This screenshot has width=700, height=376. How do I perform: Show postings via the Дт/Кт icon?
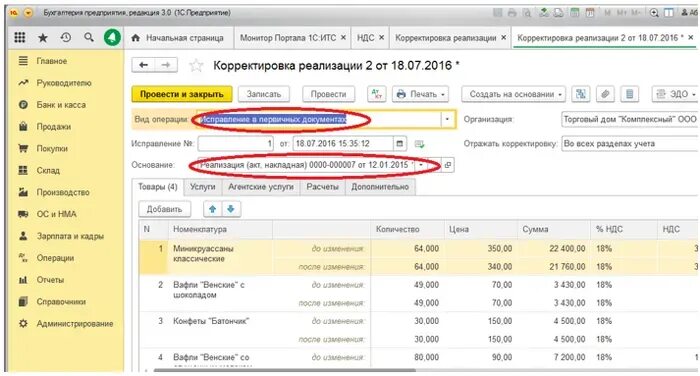click(376, 94)
